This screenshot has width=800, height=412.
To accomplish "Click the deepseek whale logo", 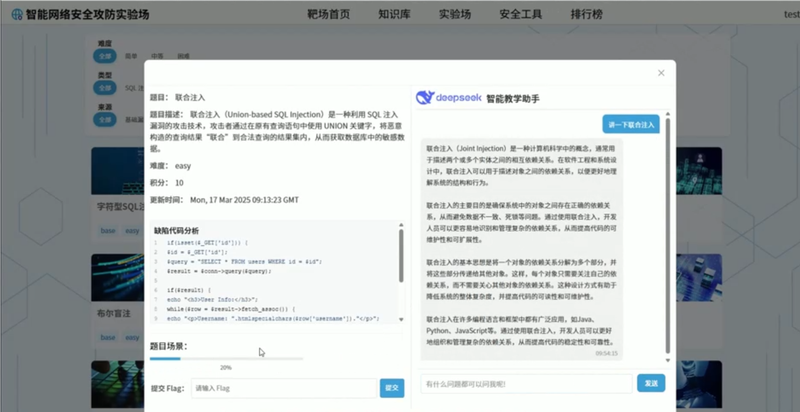I will tap(425, 97).
